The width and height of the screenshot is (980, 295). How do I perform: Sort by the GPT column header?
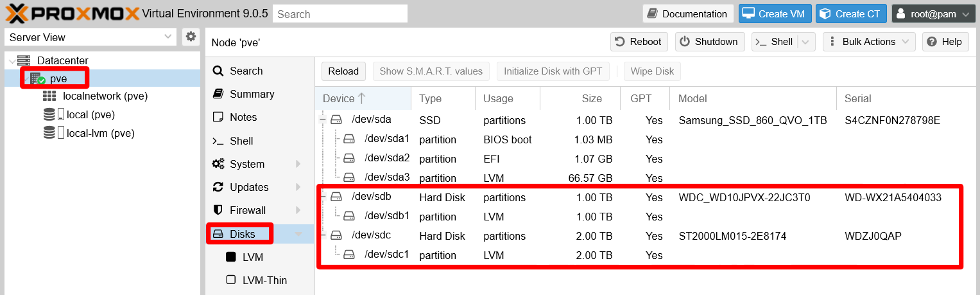(645, 98)
